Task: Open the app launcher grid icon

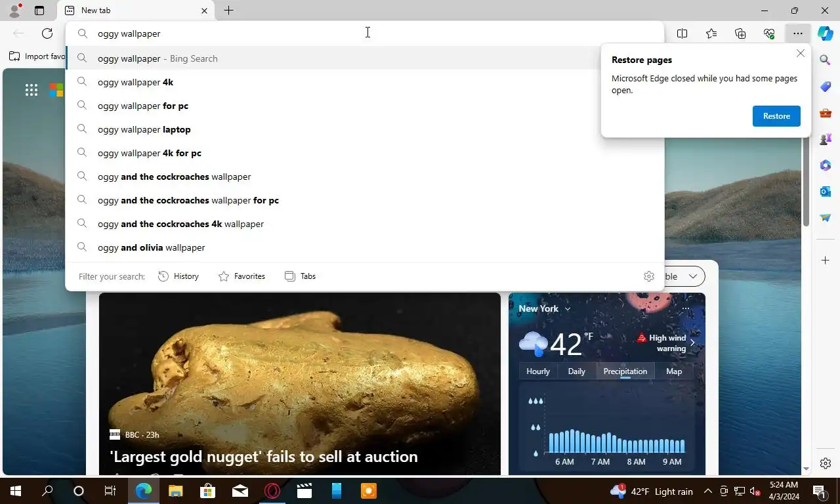Action: (31, 90)
